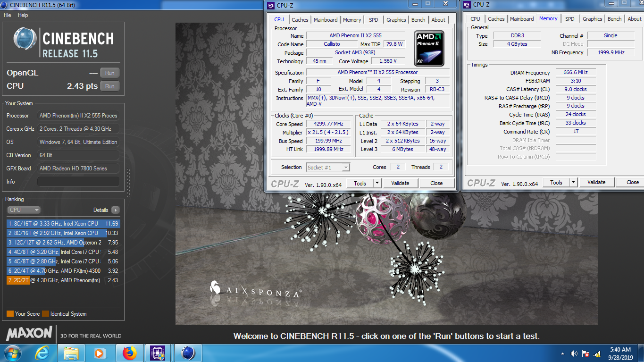The height and width of the screenshot is (362, 644).
Task: Expand ranking Details arrow button
Action: [x=116, y=210]
